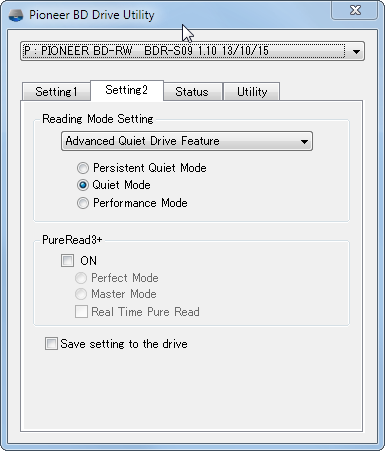Screen dimensions: 385x451
Task: Check Save setting to the drive
Action: coord(51,344)
